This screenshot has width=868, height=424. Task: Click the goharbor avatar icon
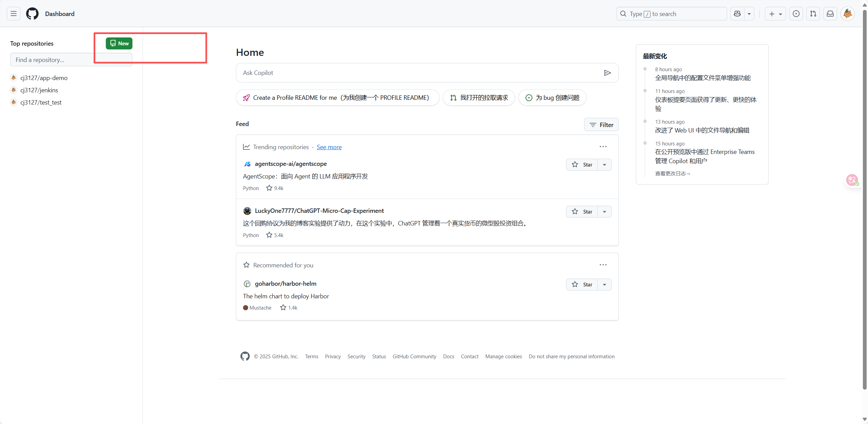247,284
